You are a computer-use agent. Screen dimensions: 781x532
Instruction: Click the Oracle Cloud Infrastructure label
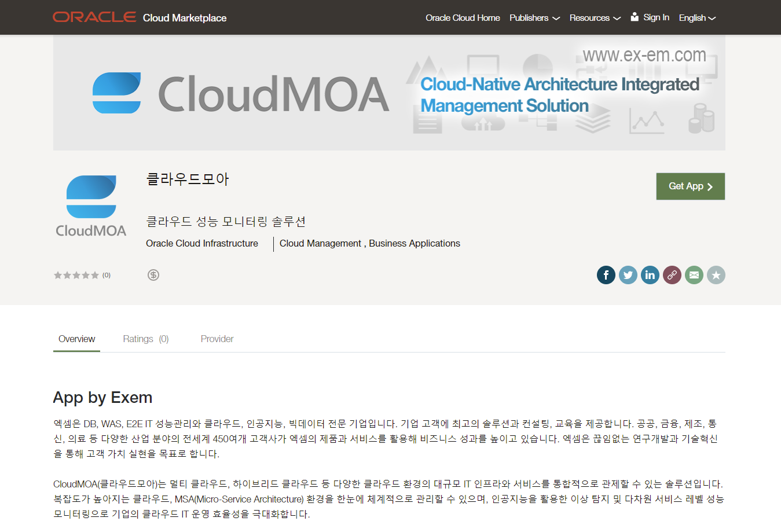(202, 244)
